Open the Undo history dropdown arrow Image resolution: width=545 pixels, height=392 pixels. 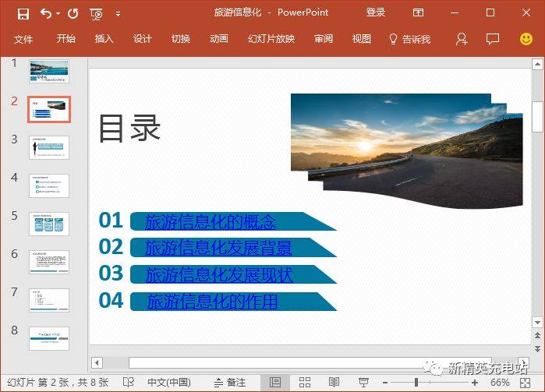[58, 14]
